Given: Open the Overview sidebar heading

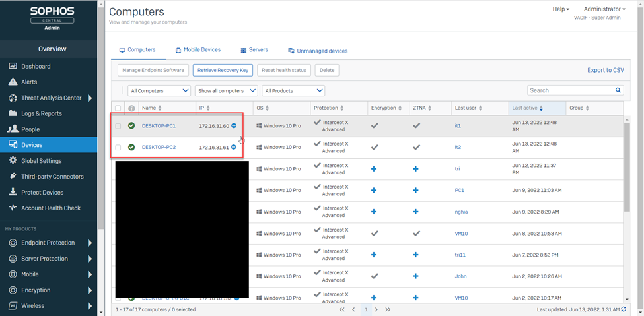Looking at the screenshot, I should click(52, 49).
